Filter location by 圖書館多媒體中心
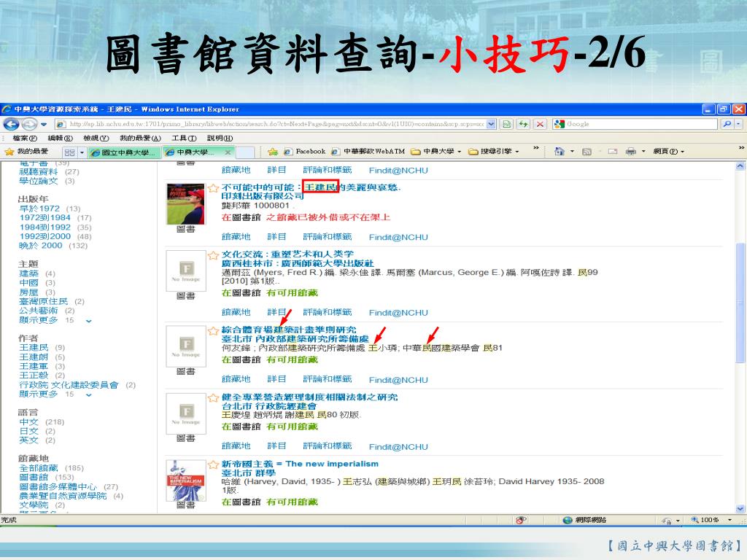The height and width of the screenshot is (560, 747). 58,486
